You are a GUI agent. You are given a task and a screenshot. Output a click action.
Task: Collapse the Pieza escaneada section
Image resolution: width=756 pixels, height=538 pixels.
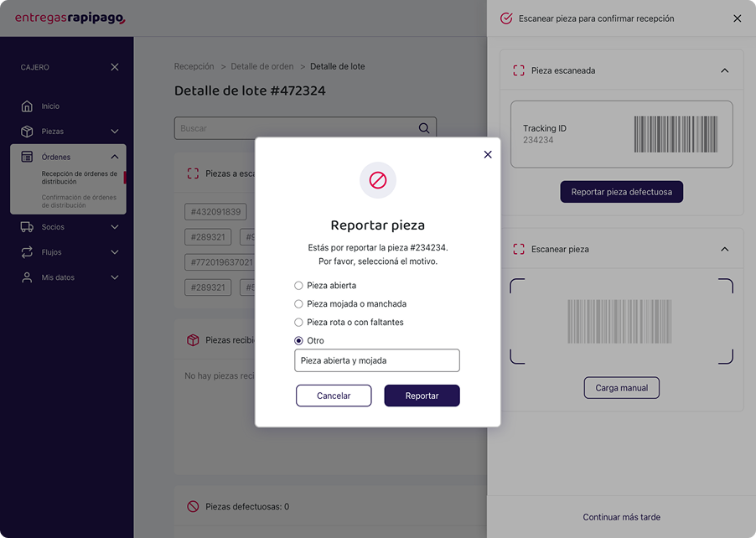[725, 70]
